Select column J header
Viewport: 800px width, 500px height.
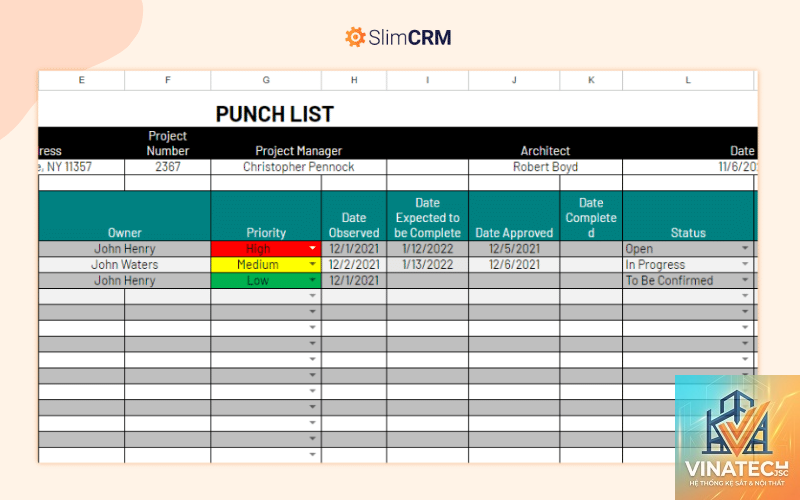514,80
